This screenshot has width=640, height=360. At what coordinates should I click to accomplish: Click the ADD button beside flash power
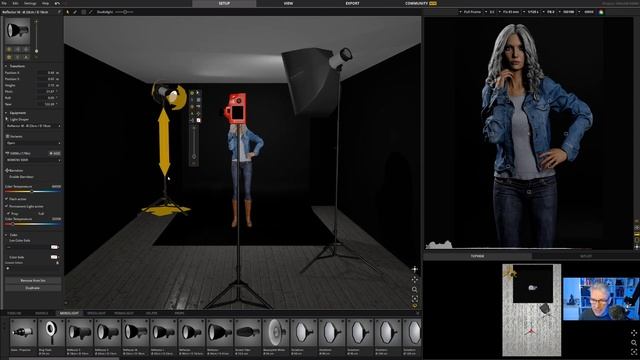tap(55, 153)
